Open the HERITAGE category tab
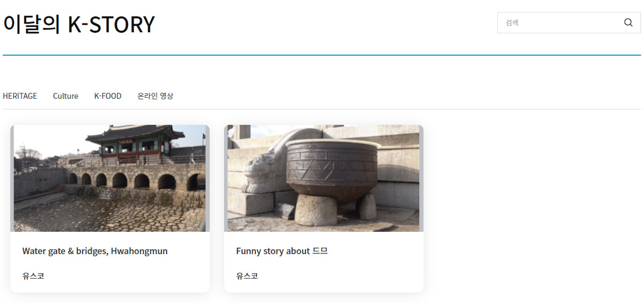This screenshot has width=644, height=306. point(20,96)
